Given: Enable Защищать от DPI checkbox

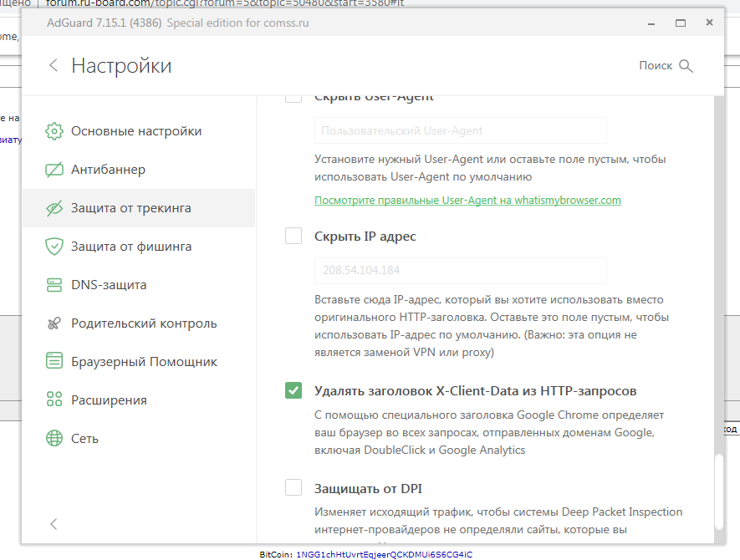Looking at the screenshot, I should (293, 487).
